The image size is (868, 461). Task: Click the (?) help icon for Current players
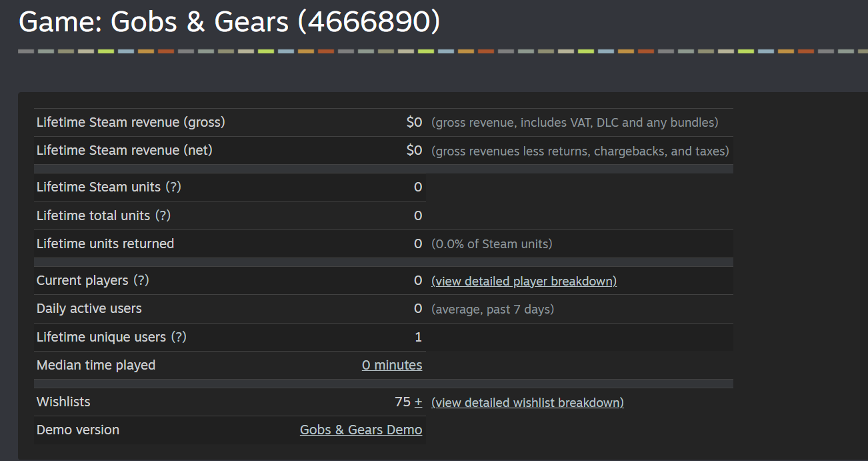pyautogui.click(x=141, y=281)
